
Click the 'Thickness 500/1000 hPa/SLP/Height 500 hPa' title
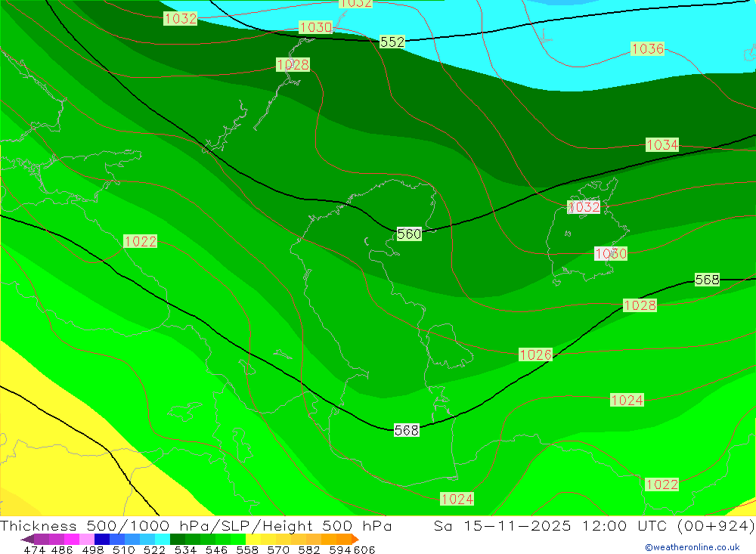[x=196, y=525]
